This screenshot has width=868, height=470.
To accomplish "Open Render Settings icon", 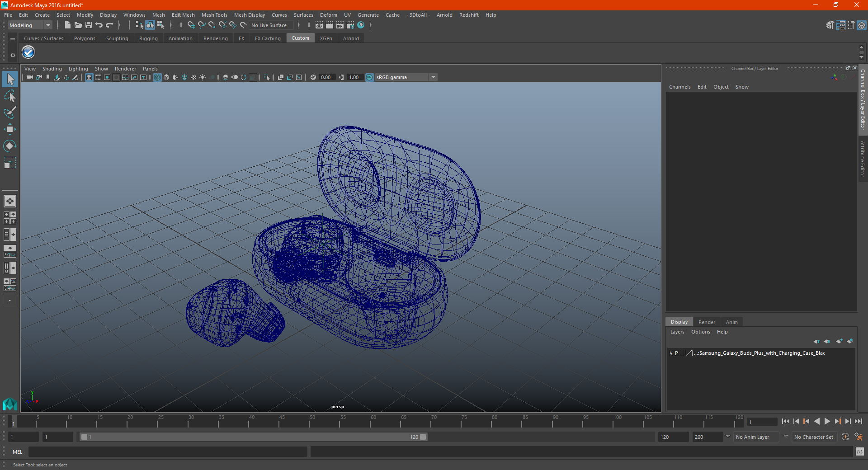I will [x=350, y=25].
